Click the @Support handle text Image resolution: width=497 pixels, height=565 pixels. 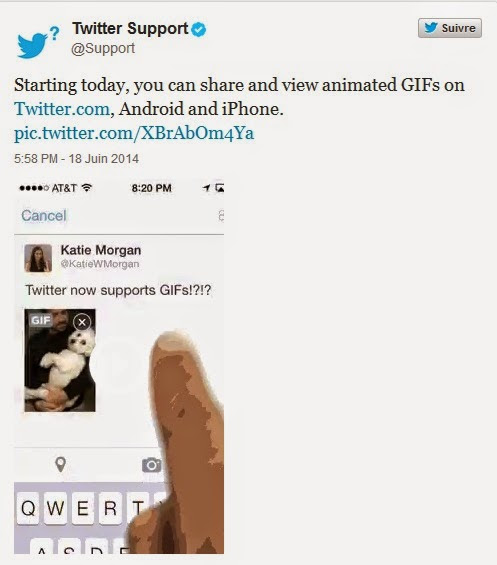(x=103, y=49)
